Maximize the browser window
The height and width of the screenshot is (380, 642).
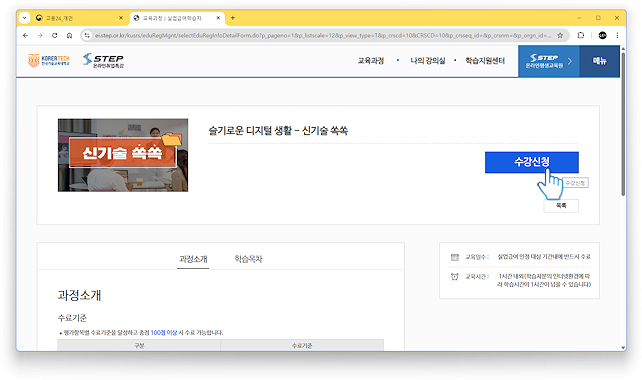click(598, 18)
